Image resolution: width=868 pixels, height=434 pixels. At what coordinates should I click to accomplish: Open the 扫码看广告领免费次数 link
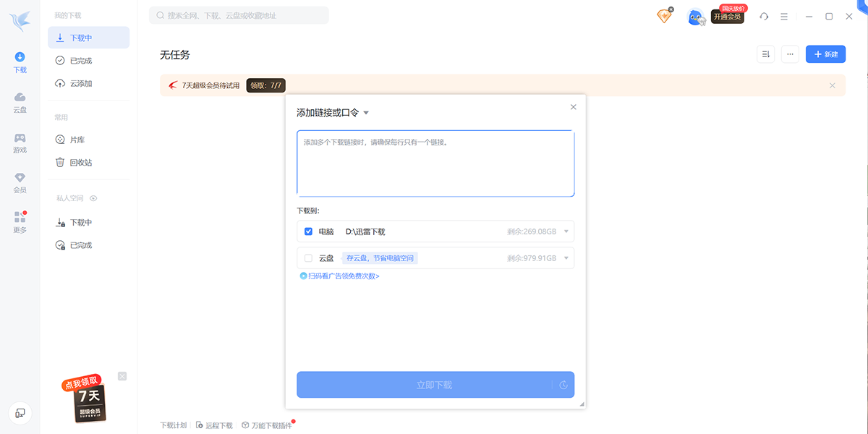(340, 276)
